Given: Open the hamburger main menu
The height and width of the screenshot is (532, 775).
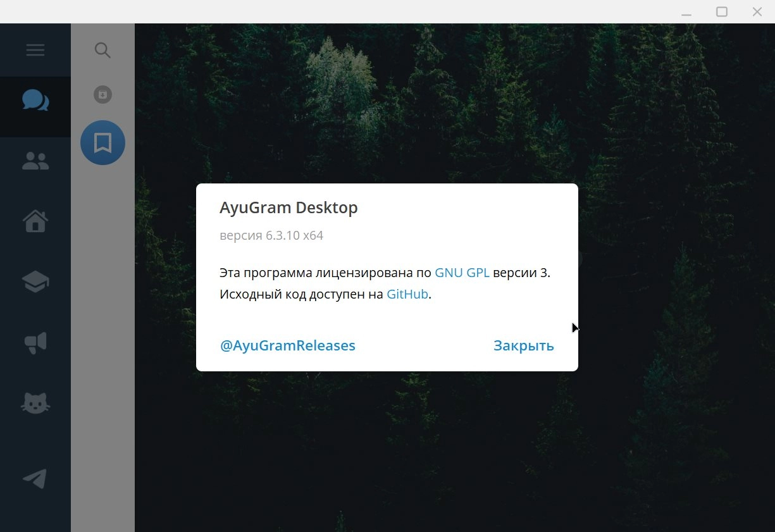Looking at the screenshot, I should click(35, 50).
